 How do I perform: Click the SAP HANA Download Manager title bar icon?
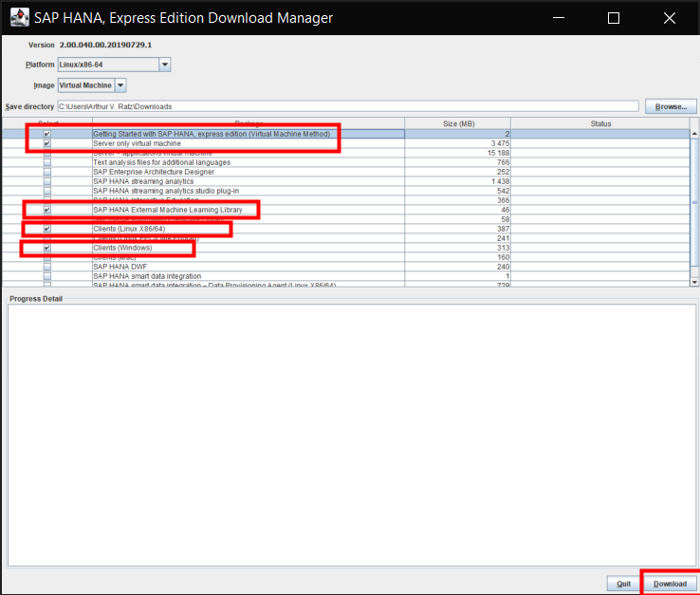[x=19, y=17]
